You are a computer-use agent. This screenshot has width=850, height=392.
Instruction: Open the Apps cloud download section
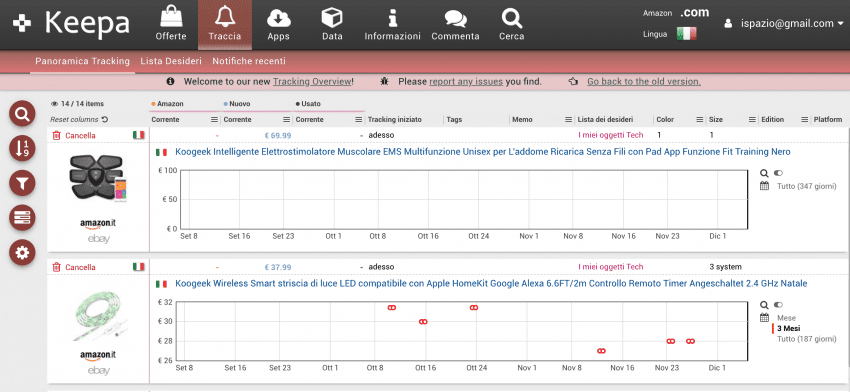click(278, 24)
